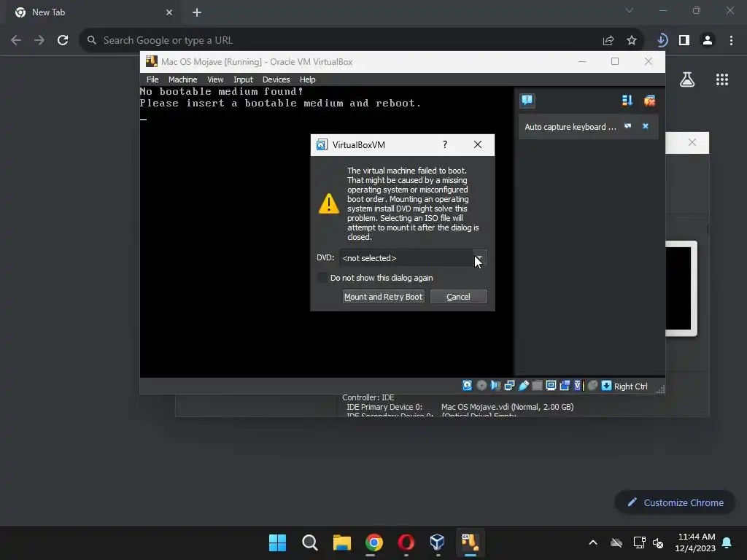
Task: Click the yellow warning triangle icon
Action: [x=329, y=203]
